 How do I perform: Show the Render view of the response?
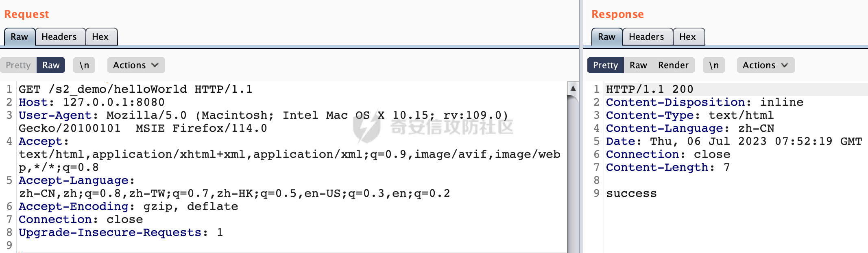coord(673,65)
